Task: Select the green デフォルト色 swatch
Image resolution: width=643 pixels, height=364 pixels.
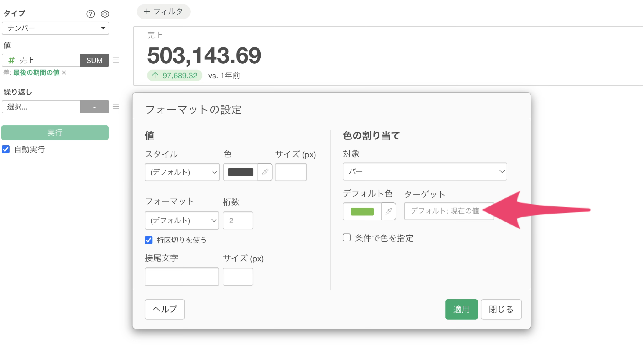Action: point(362,211)
